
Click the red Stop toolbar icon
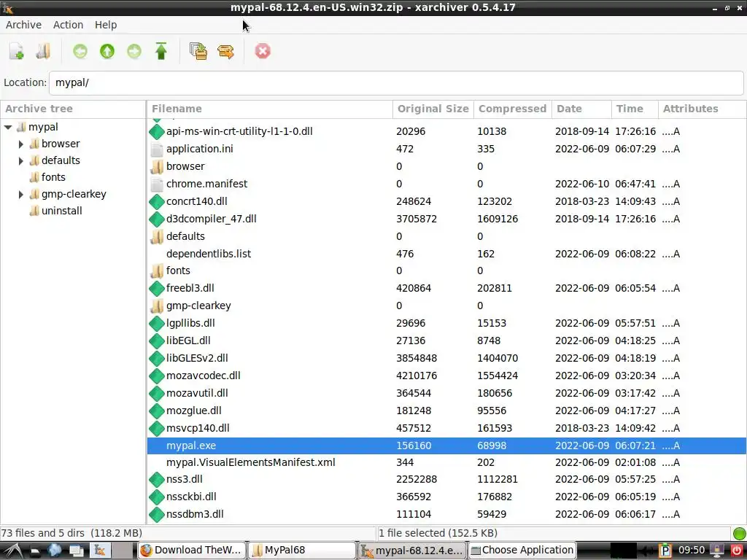[x=263, y=51]
